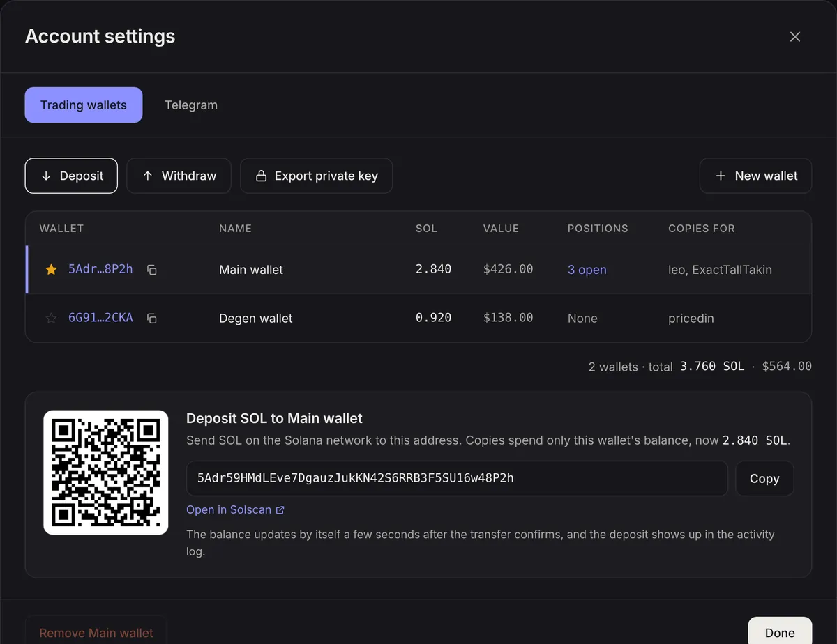Click the POSITIONS column header
Image resolution: width=837 pixels, height=644 pixels.
598,229
